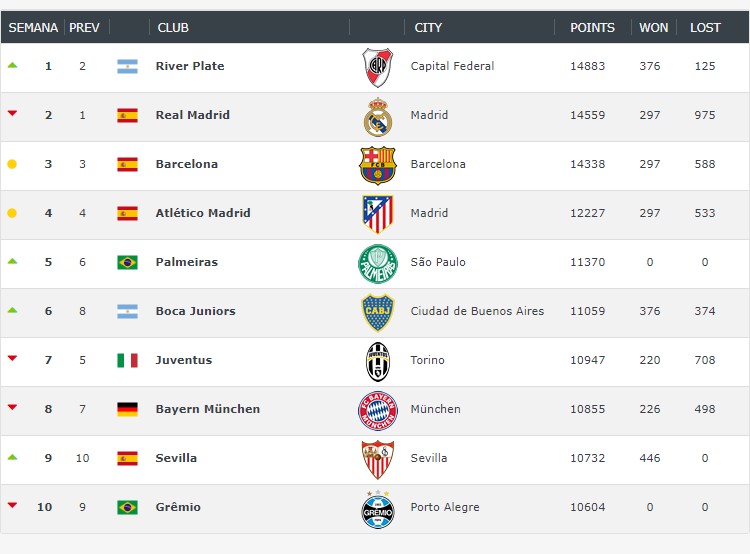Open the Palmeiras club name link

coord(187,262)
